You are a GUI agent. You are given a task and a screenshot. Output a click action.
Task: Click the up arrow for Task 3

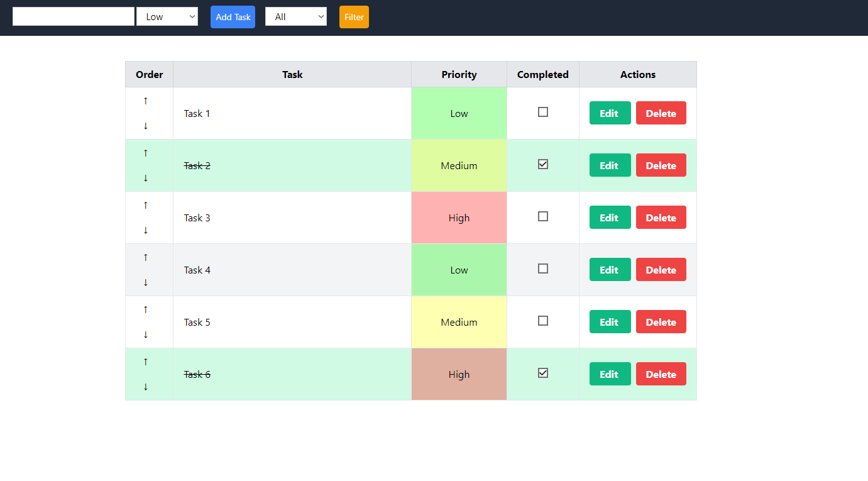click(x=146, y=205)
